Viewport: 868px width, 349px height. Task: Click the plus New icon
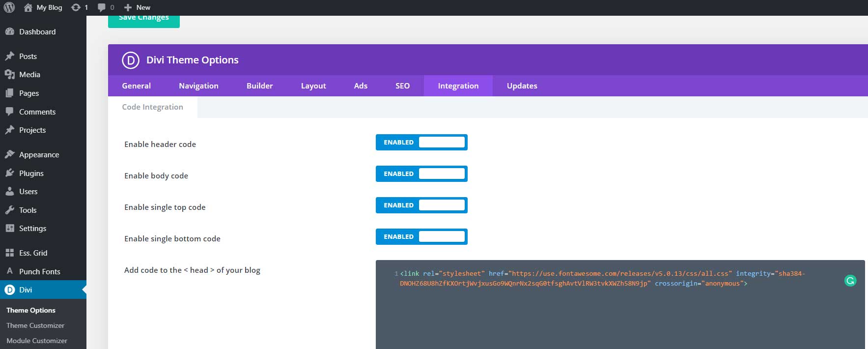click(x=128, y=7)
